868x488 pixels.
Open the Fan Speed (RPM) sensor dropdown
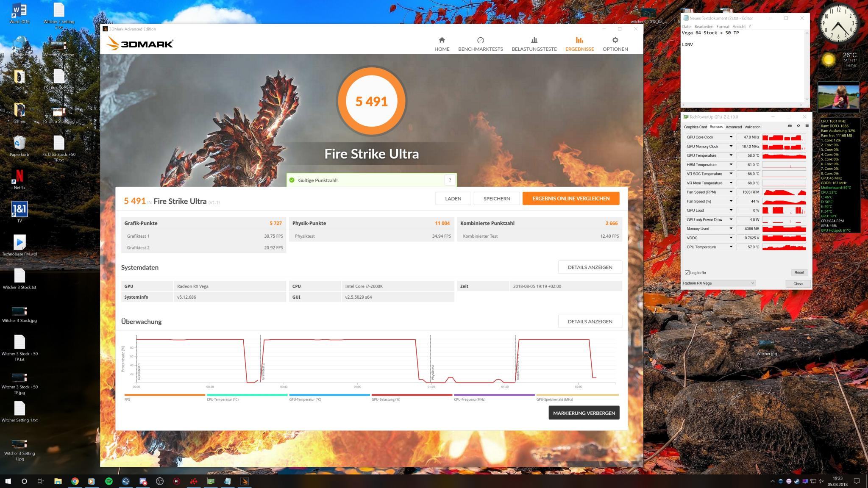click(731, 192)
